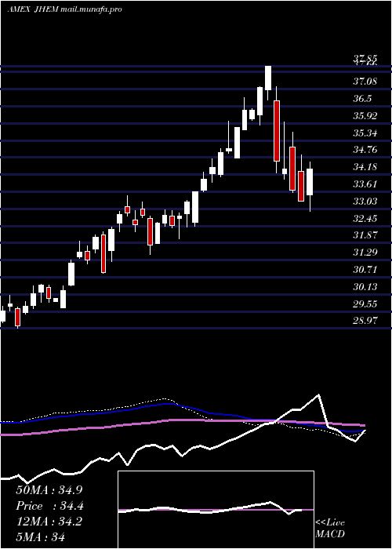Click the 29.55 price axis label
This screenshot has width=392, height=549.
(x=365, y=304)
